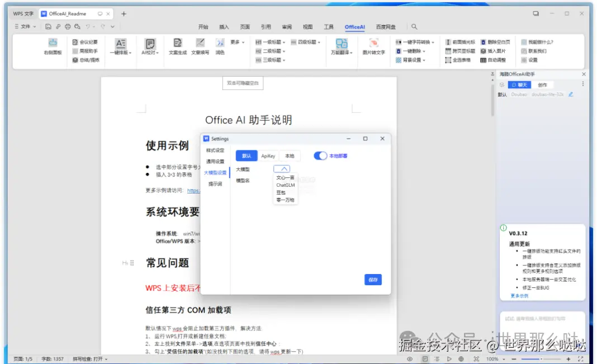Open a new document tab with plus
Image resolution: width=597 pixels, height=364 pixels.
tap(124, 14)
